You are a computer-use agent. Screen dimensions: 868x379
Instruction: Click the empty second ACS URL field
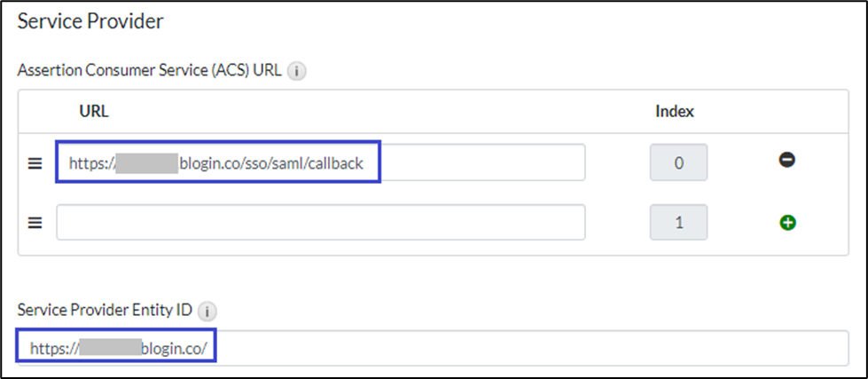pos(320,222)
